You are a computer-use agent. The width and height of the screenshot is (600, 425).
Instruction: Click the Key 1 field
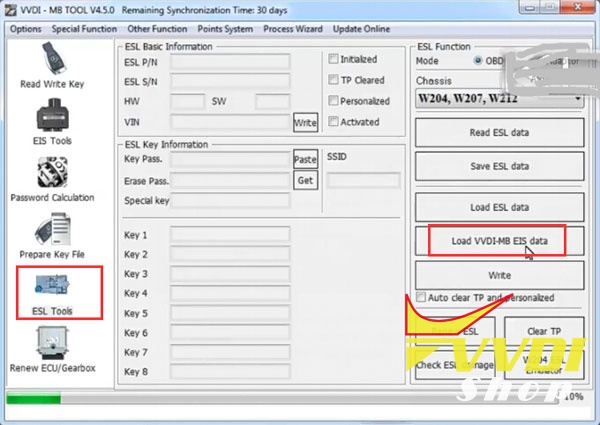pyautogui.click(x=230, y=234)
